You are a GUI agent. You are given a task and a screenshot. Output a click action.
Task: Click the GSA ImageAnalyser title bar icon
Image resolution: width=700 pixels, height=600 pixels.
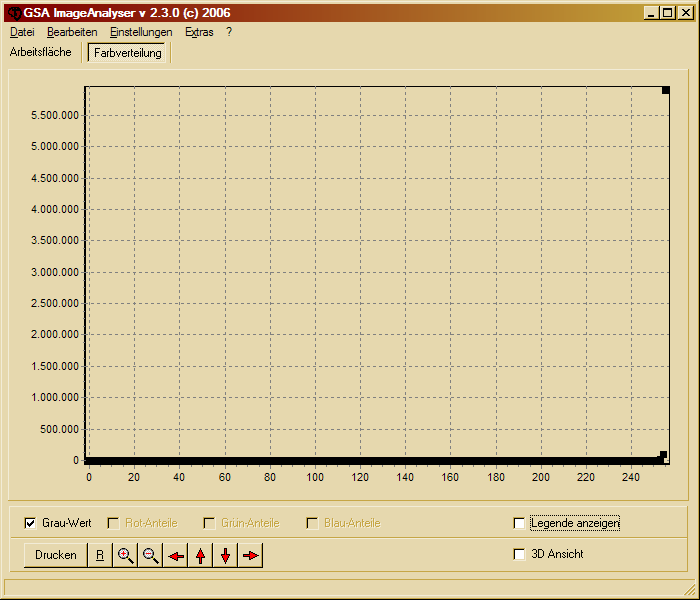click(x=13, y=12)
